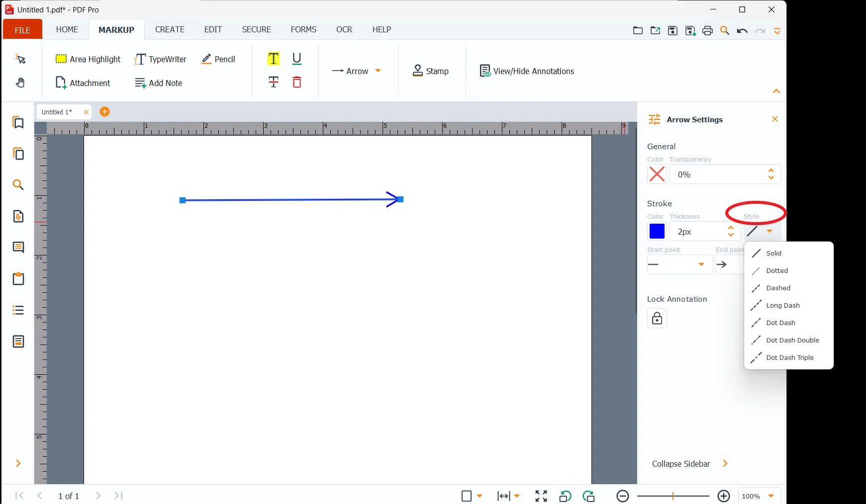Click Collapse Sidebar
This screenshot has width=866, height=504.
[690, 464]
